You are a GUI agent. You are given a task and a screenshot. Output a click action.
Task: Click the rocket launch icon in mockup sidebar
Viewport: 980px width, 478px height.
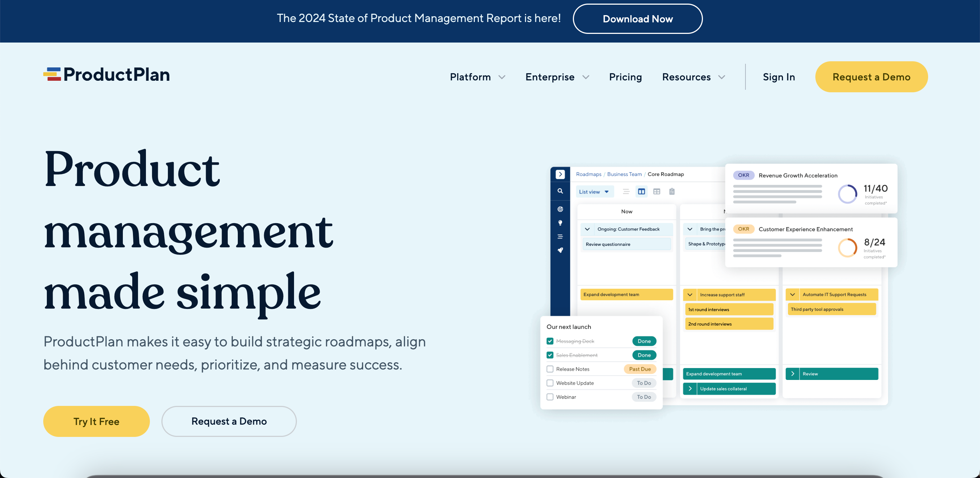pyautogui.click(x=560, y=250)
